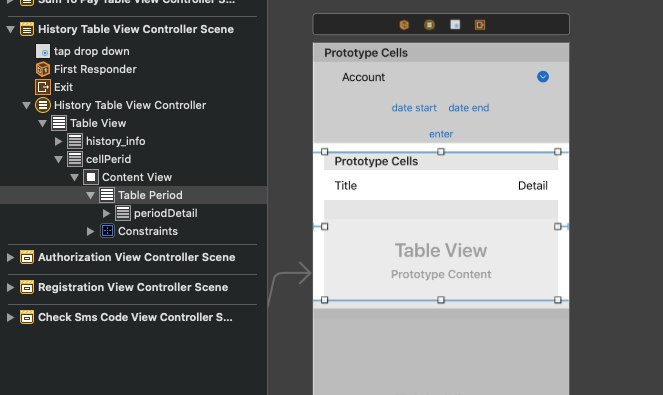
Task: Click the Content View square icon
Action: point(91,177)
